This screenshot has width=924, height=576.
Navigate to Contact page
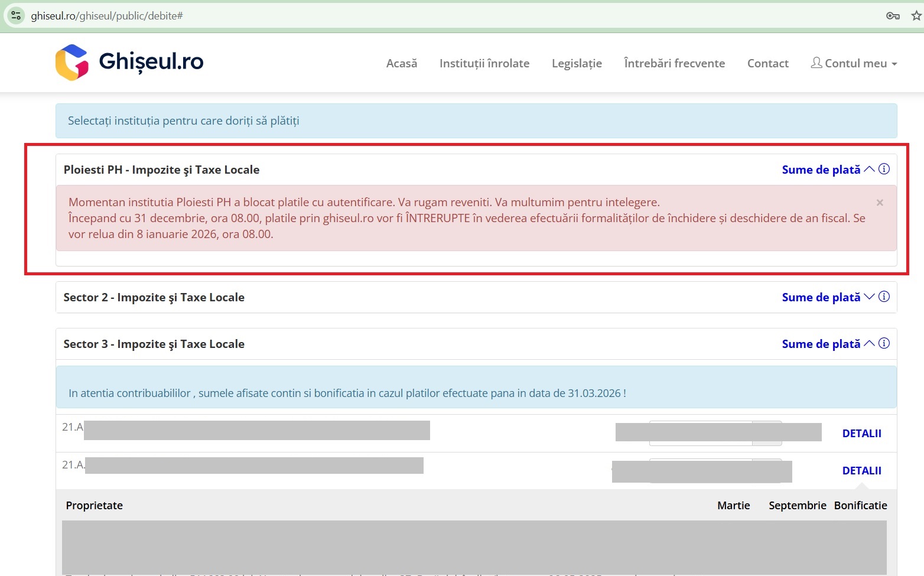tap(767, 63)
